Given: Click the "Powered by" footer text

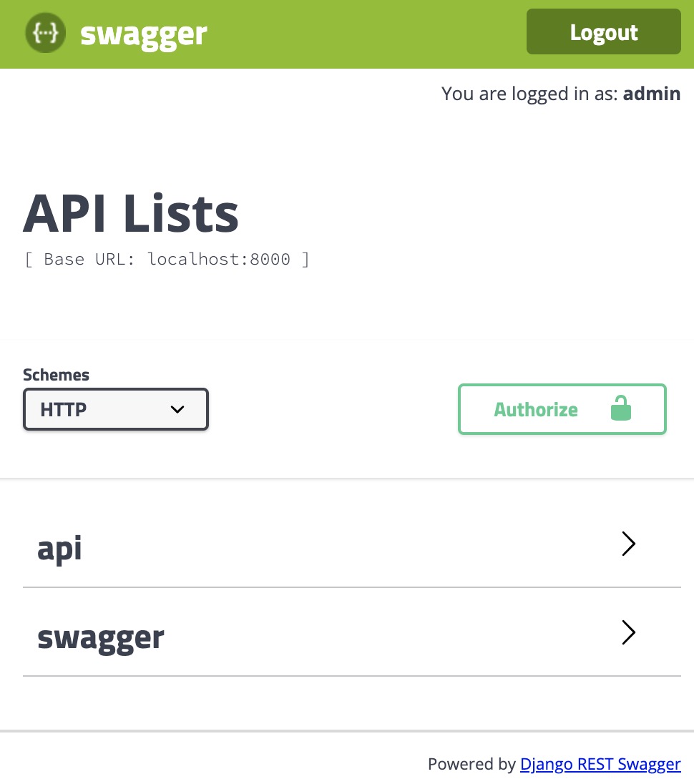Looking at the screenshot, I should 472,764.
